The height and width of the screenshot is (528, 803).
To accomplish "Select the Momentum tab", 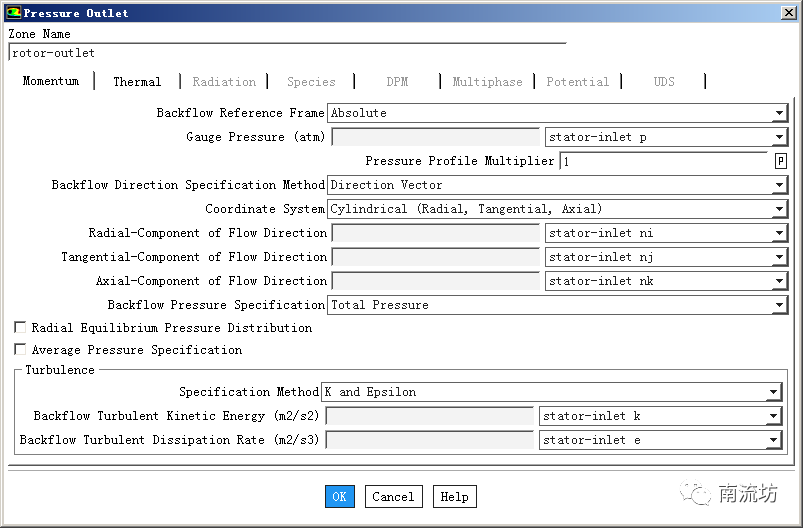I will point(51,81).
